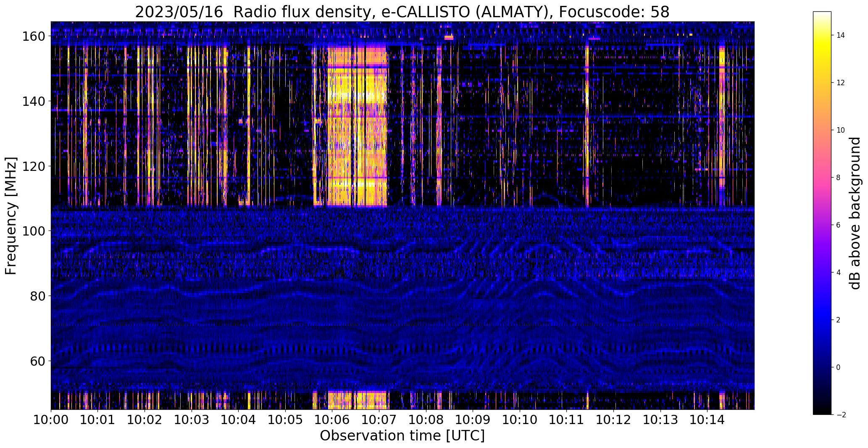This screenshot has height=448, width=868.
Task: Click the plot title mentioning e-CALLISTO (ALMATY)
Action: click(x=402, y=12)
